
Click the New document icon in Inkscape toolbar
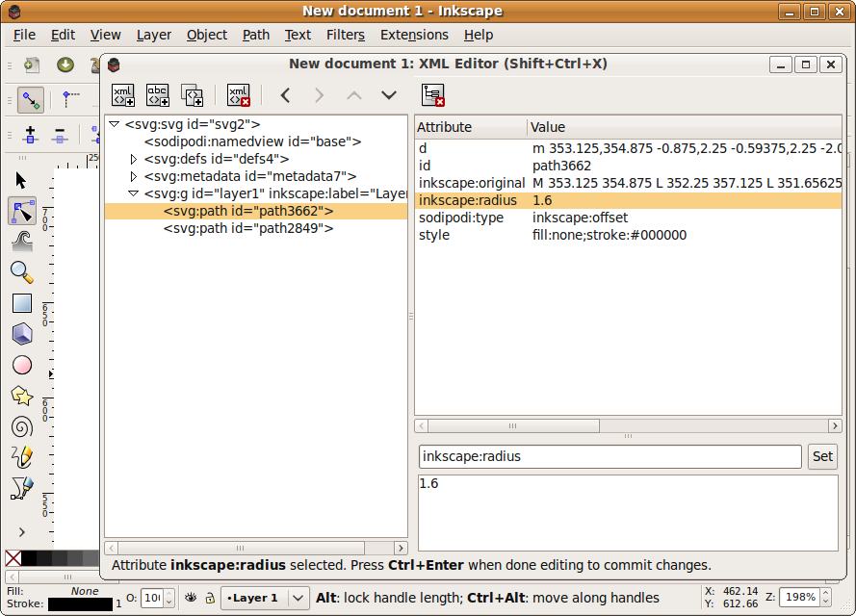tap(32, 65)
